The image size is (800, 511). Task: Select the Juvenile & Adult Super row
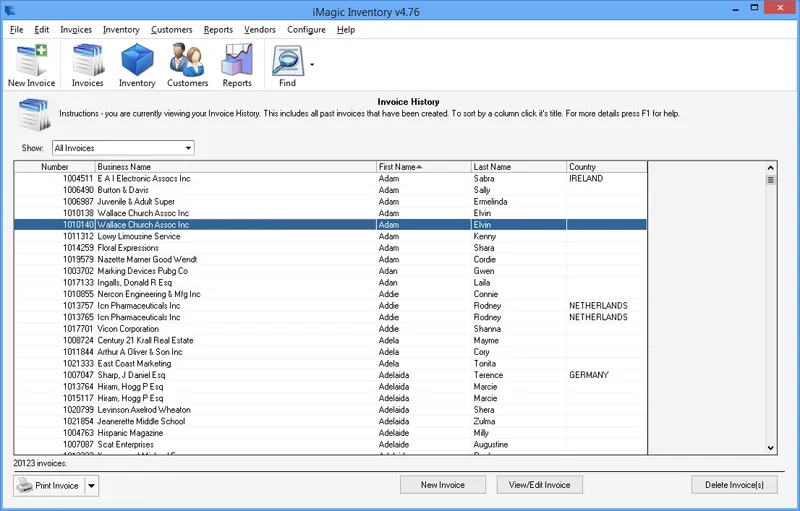(x=331, y=201)
